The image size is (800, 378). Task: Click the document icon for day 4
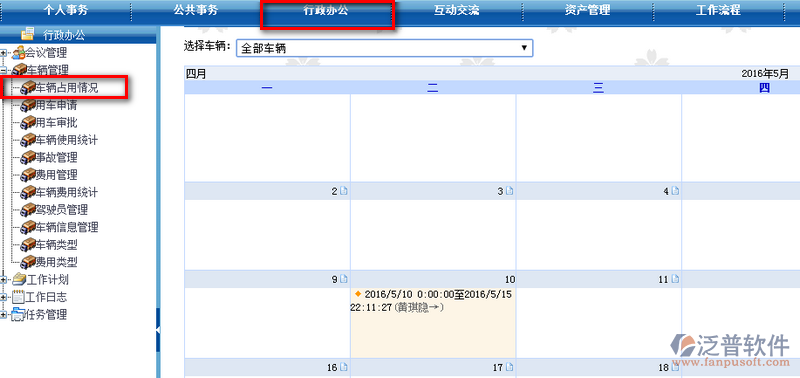pyautogui.click(x=675, y=191)
